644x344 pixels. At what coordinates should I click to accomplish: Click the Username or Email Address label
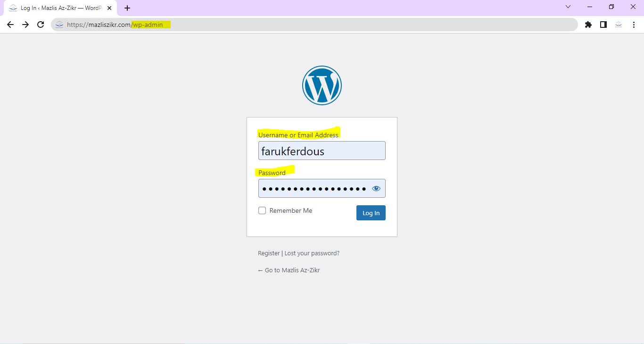[x=298, y=135]
